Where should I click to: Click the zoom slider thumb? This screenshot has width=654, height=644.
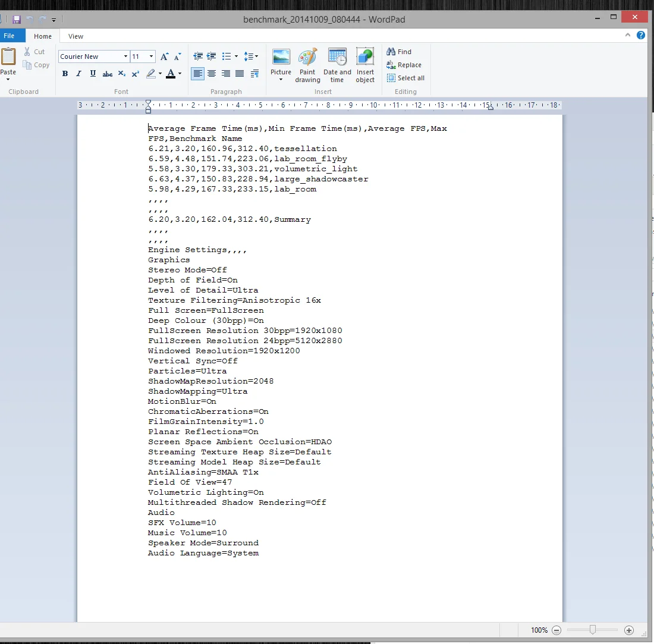click(x=592, y=630)
